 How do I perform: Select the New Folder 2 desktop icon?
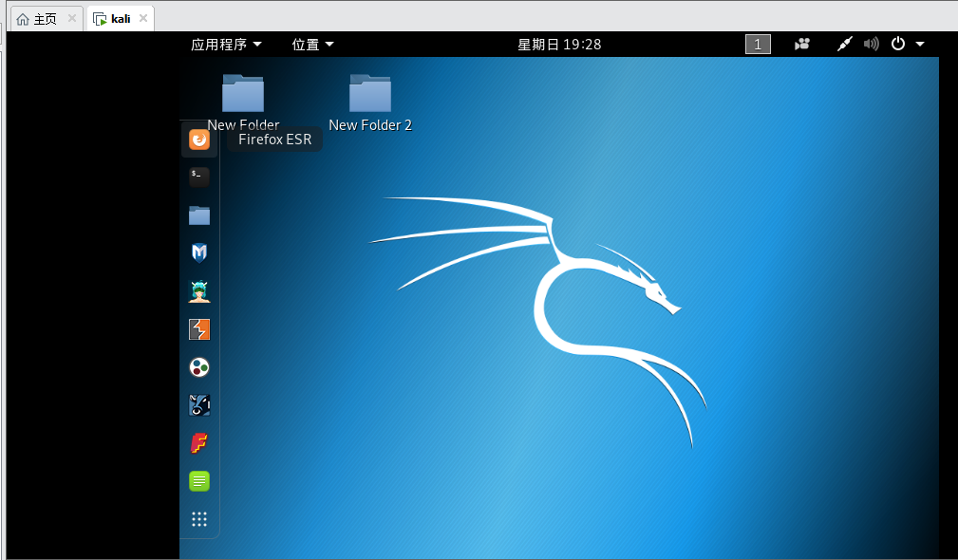click(370, 103)
